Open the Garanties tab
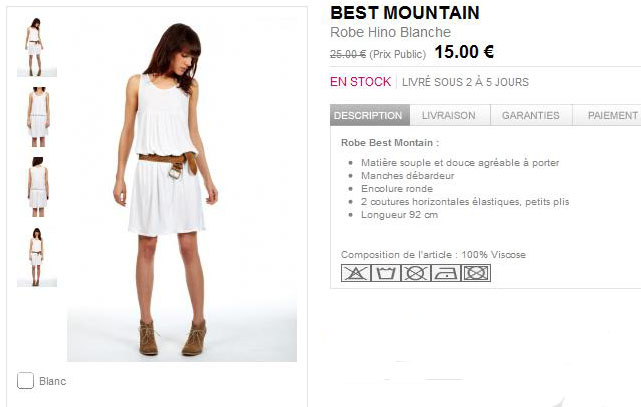This screenshot has height=407, width=641. click(x=531, y=115)
